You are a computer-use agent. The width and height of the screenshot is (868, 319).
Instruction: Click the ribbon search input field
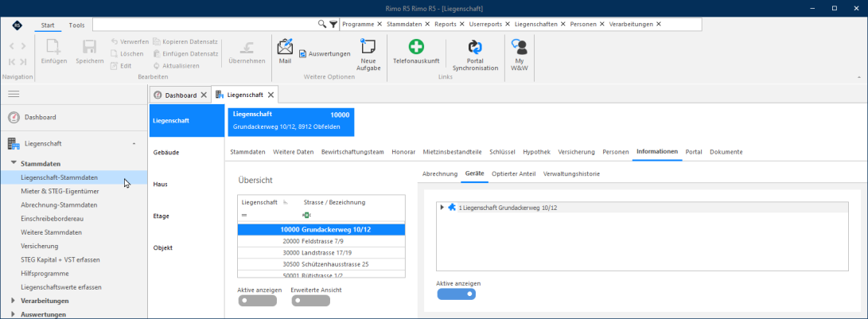pyautogui.click(x=204, y=25)
